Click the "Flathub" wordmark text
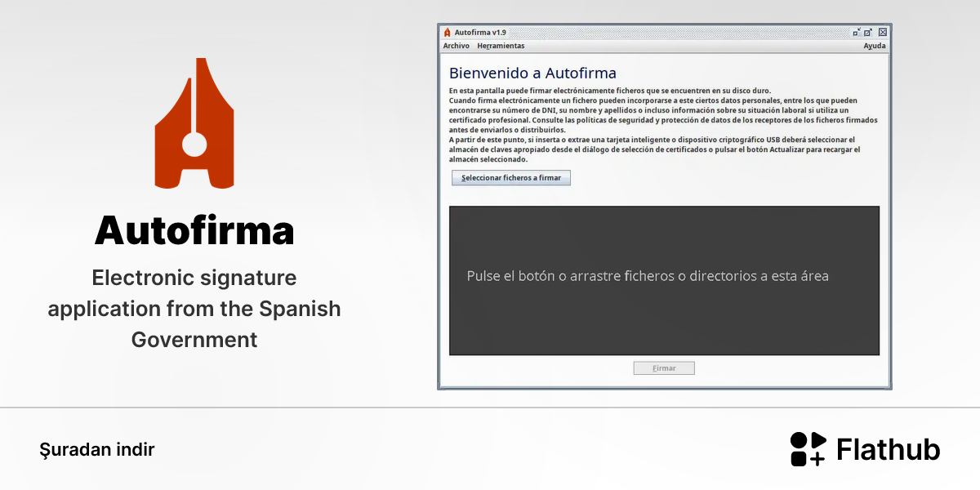Screen dimensions: 980x490 pos(889,449)
